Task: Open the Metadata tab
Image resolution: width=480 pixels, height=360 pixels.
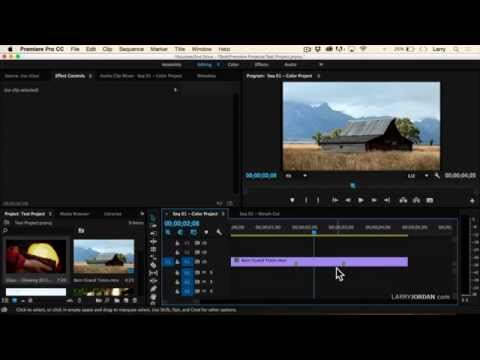Action: 206,76
